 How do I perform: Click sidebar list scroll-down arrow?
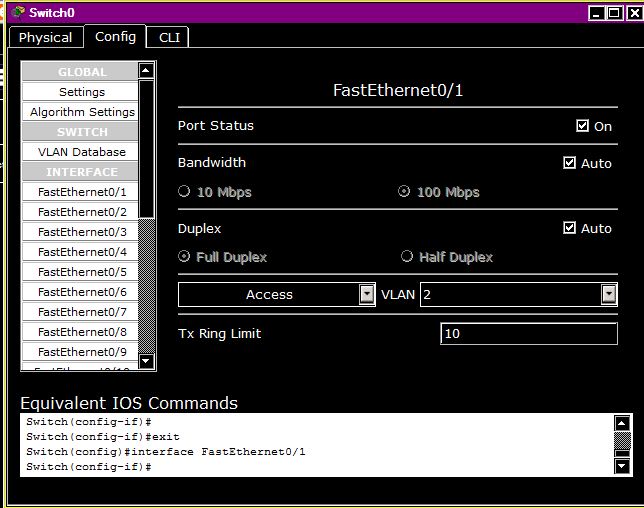click(146, 361)
